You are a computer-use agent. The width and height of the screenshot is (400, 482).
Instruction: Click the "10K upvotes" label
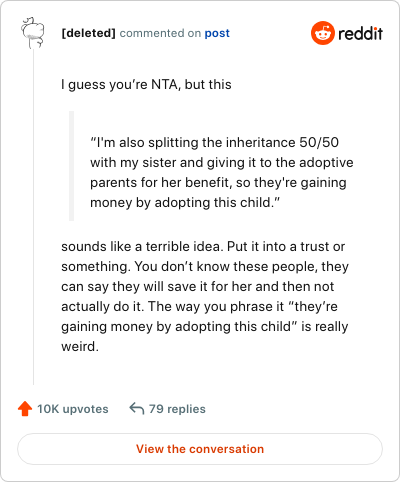point(73,409)
